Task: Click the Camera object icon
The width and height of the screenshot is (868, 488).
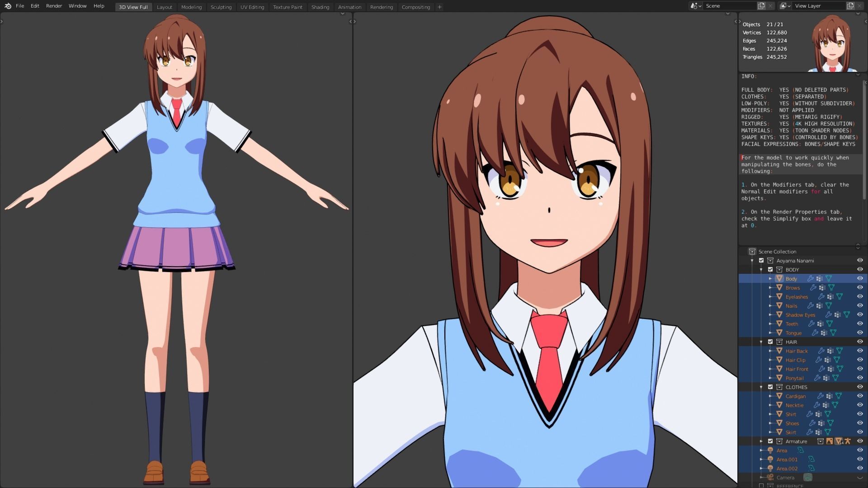Action: (x=770, y=477)
